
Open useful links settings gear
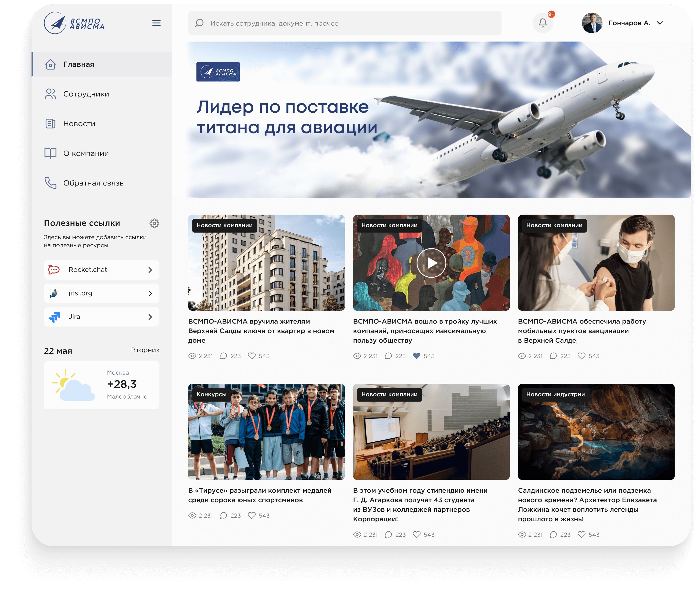coord(154,223)
